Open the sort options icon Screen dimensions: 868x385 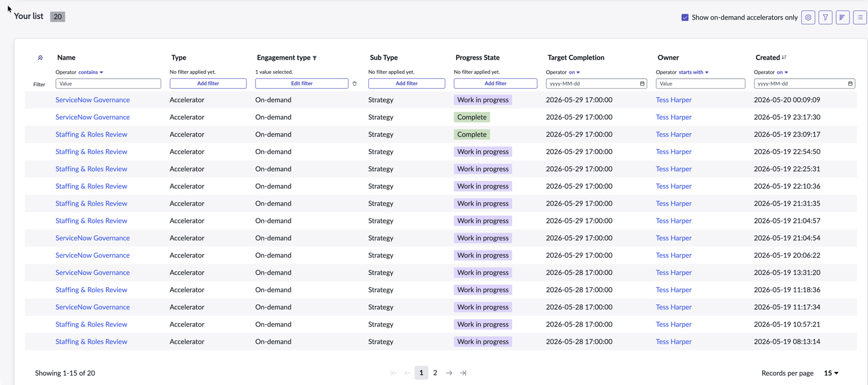[x=843, y=17]
